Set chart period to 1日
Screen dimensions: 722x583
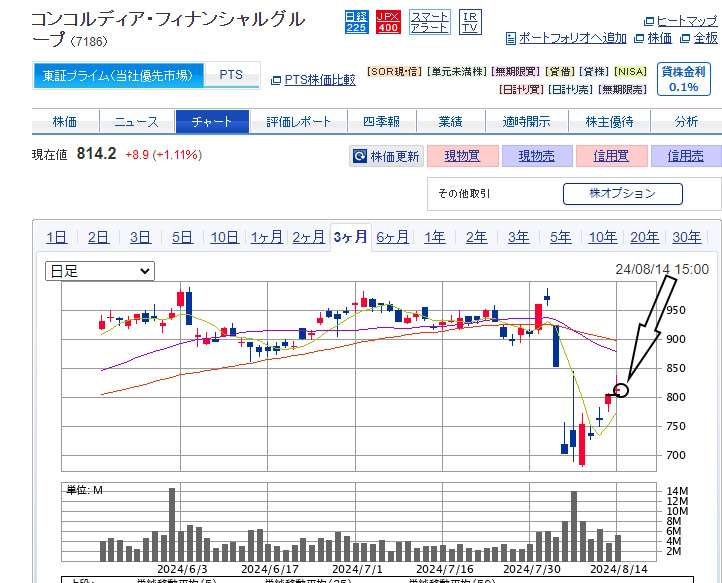pos(57,238)
